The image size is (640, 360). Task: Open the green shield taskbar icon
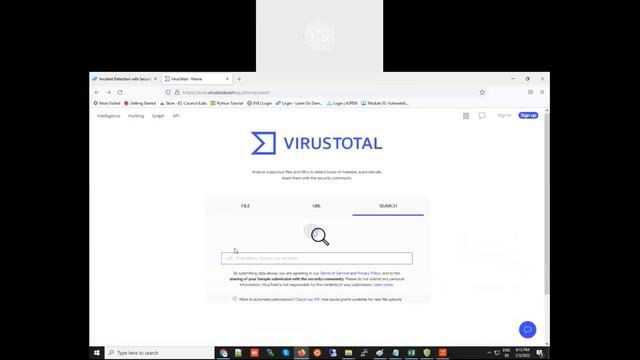tap(427, 353)
